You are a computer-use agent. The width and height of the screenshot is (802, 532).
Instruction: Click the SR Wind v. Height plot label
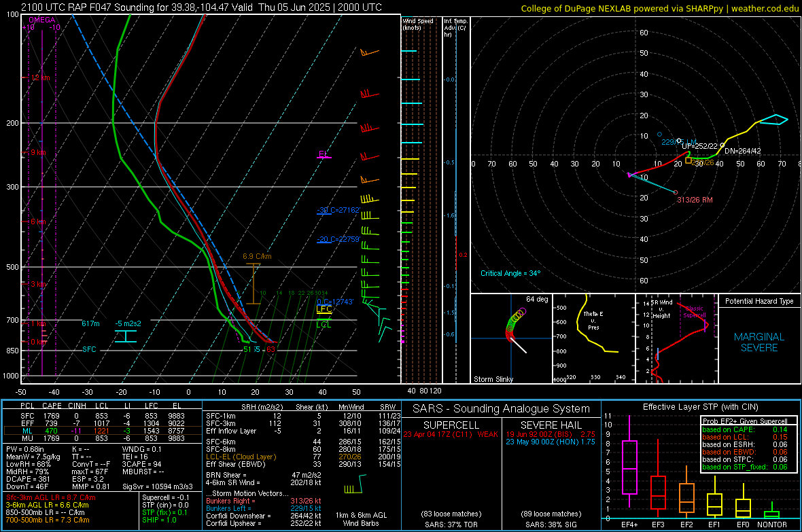(661, 309)
